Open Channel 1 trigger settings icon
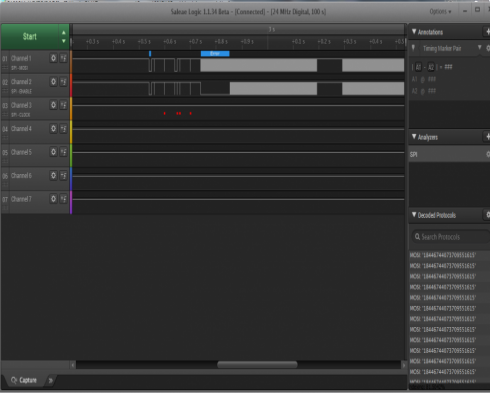This screenshot has width=490, height=393. click(63, 58)
